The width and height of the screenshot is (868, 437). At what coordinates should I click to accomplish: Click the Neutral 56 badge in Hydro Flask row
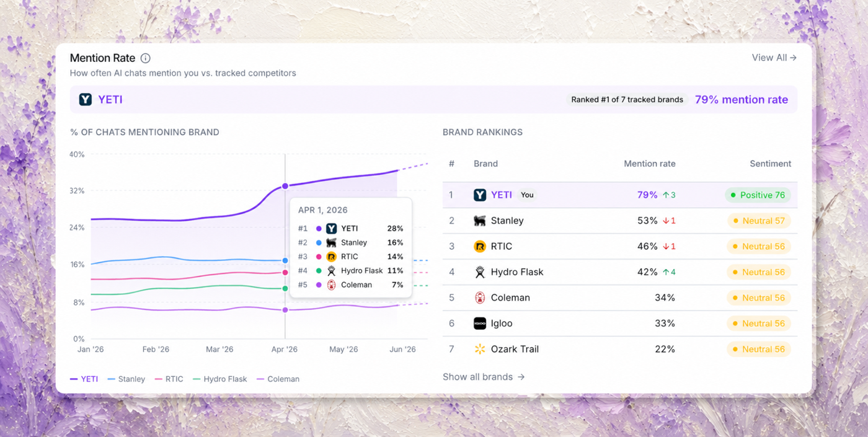pos(759,272)
